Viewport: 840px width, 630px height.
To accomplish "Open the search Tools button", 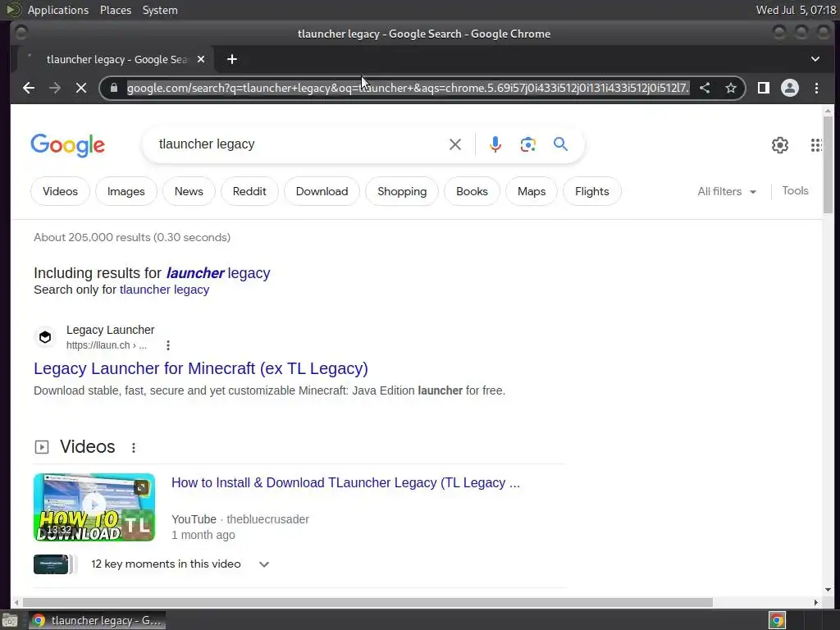I will tap(795, 190).
